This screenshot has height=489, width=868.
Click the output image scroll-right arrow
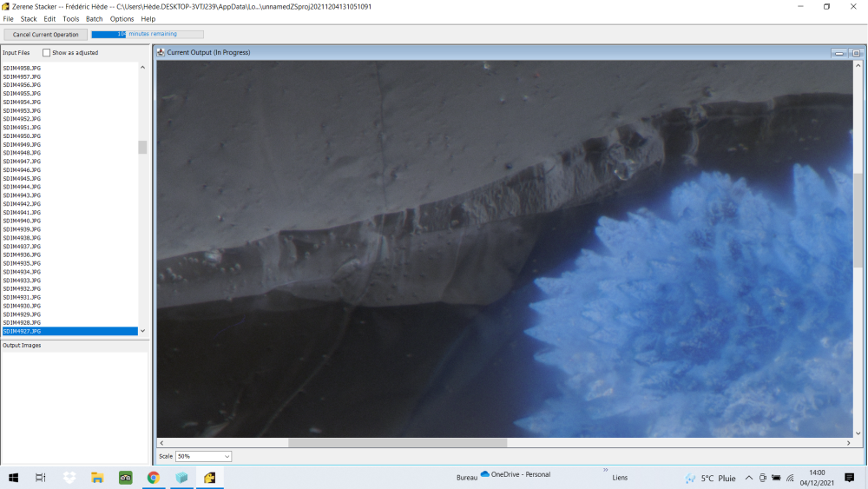tap(848, 442)
